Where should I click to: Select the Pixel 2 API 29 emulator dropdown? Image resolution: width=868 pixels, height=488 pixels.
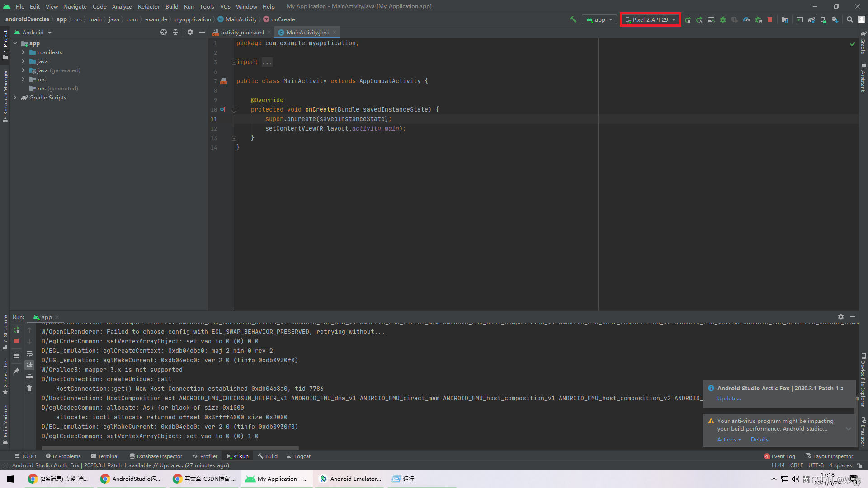point(651,19)
